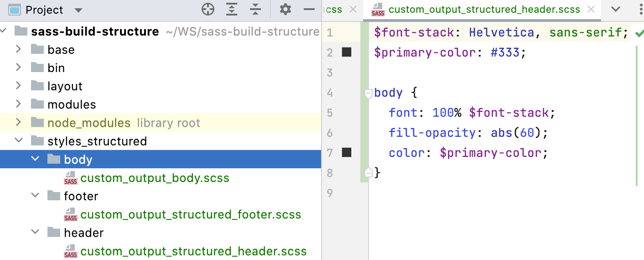This screenshot has width=644, height=260.
Task: Click SASS icon of custom_output_body.scss
Action: click(x=71, y=178)
